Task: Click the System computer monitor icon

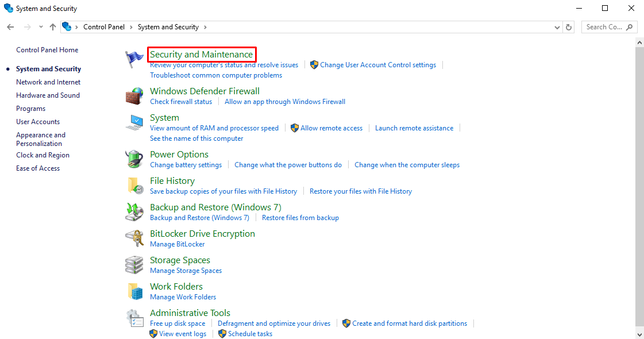Action: click(134, 122)
